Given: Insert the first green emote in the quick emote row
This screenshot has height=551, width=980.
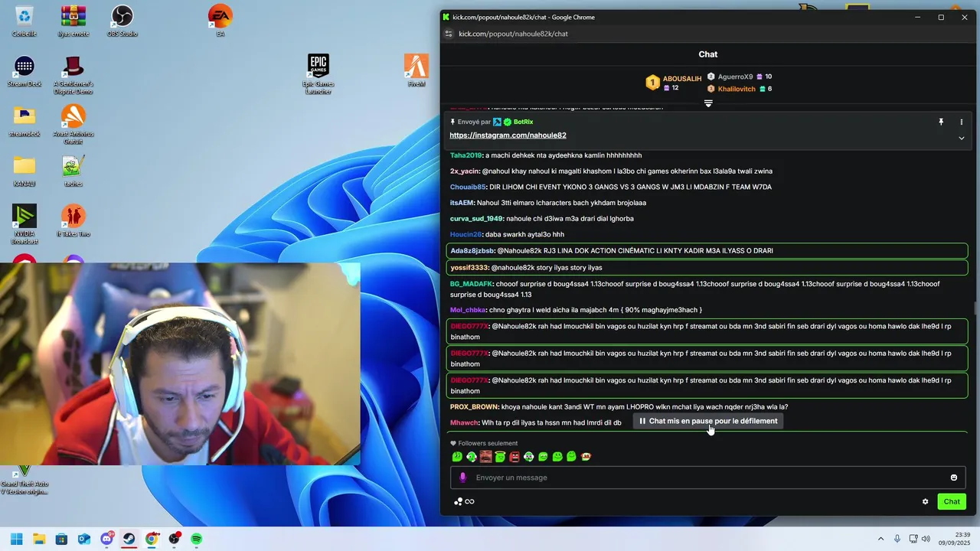Looking at the screenshot, I should (x=457, y=457).
